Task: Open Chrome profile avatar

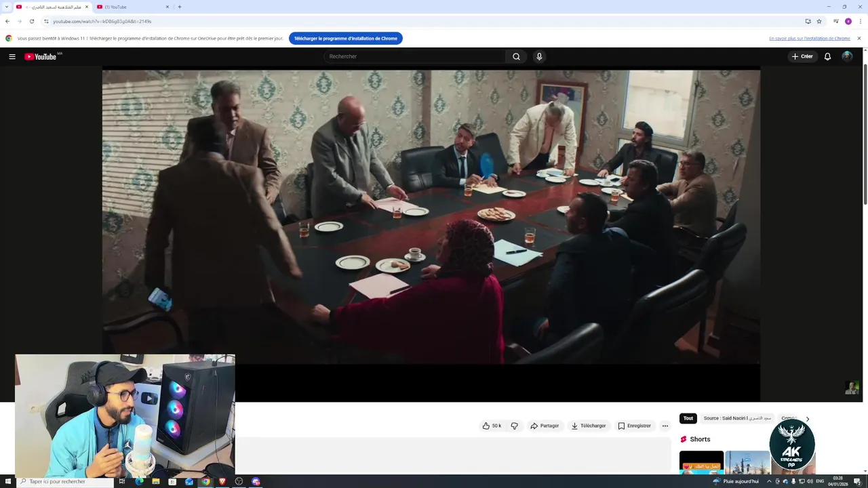Action: pos(848,21)
